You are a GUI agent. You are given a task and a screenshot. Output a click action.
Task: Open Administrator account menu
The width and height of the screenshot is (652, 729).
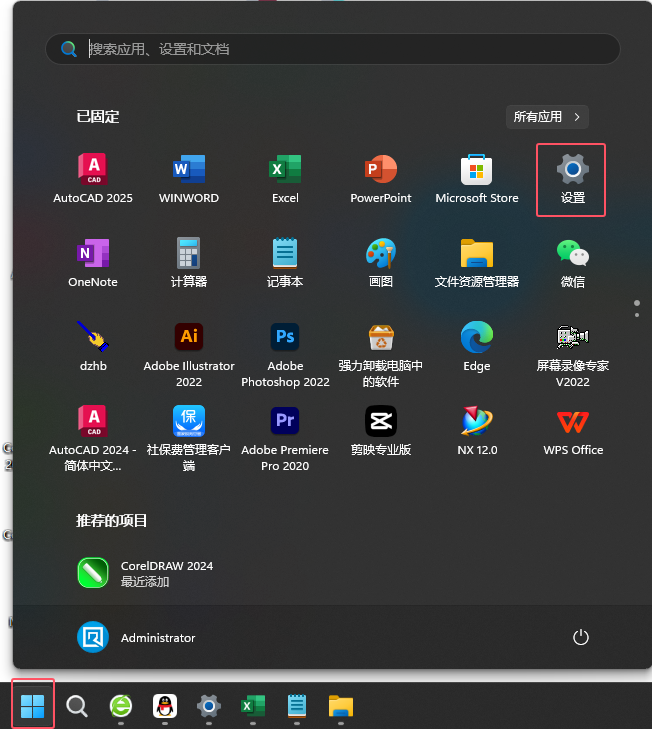(136, 637)
